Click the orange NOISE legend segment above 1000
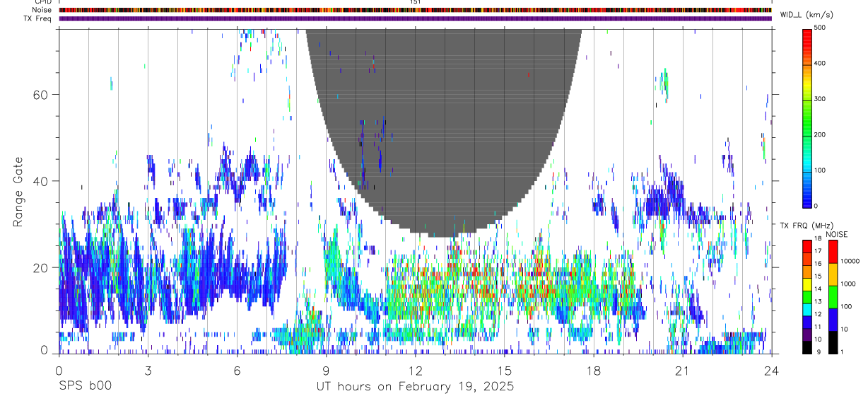This screenshot has height=401, width=868. coord(833,274)
